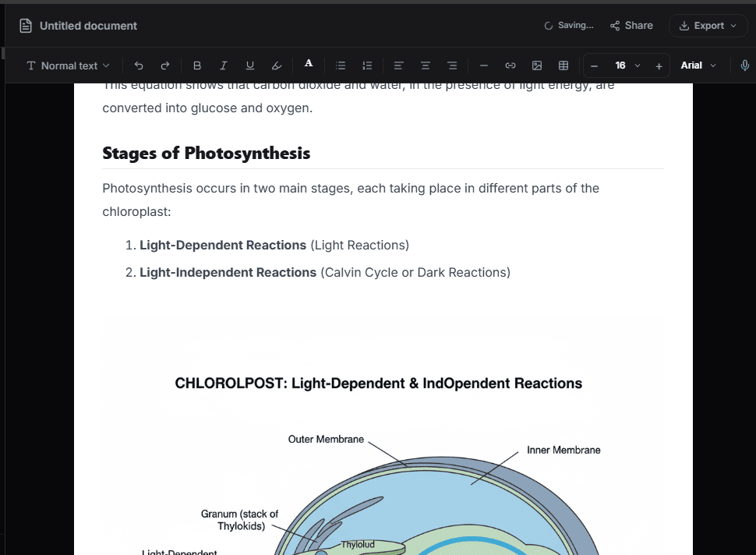Insert a hyperlink
This screenshot has height=555, width=756.
click(510, 65)
